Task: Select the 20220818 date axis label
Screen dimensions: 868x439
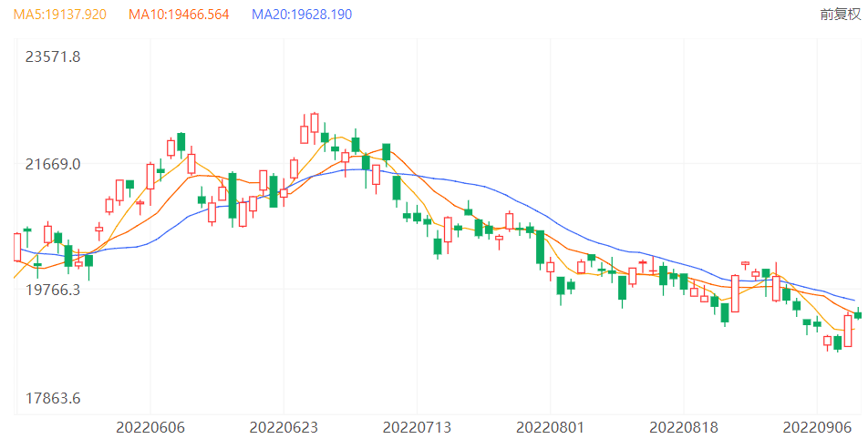Action: [683, 427]
